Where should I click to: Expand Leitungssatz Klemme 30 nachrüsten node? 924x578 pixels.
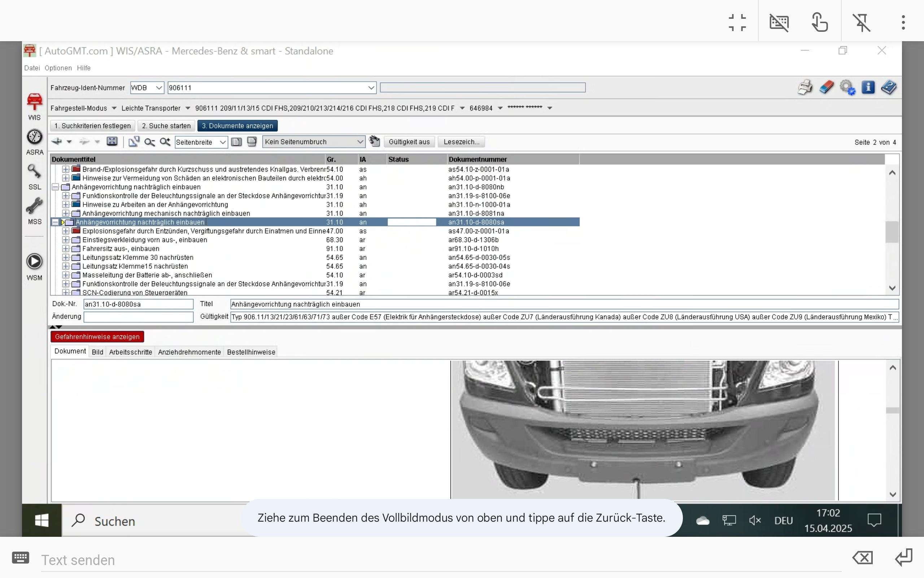point(66,257)
